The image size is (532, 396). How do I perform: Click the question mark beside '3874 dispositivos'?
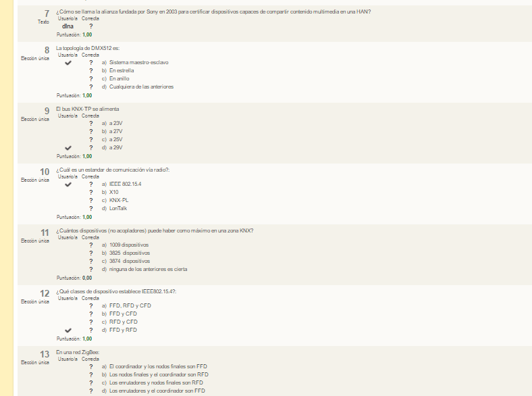[91, 261]
